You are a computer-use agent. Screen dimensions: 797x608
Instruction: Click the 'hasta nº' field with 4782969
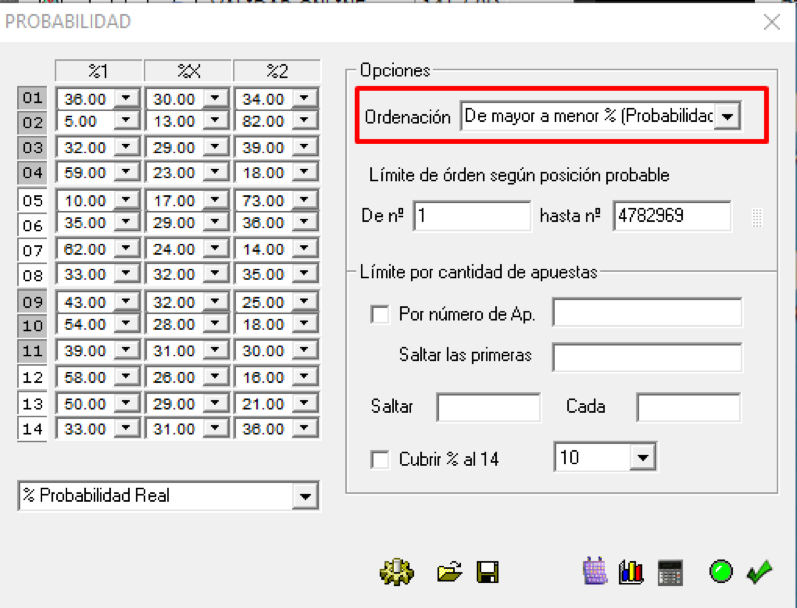[672, 216]
